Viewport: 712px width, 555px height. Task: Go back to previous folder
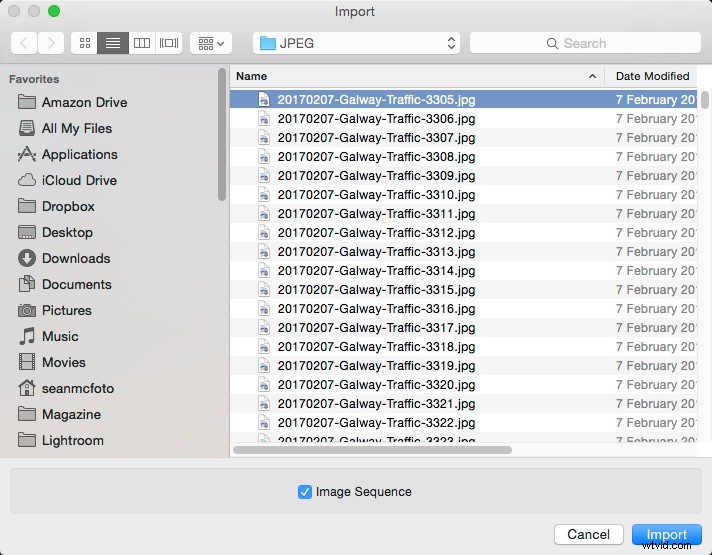[24, 43]
